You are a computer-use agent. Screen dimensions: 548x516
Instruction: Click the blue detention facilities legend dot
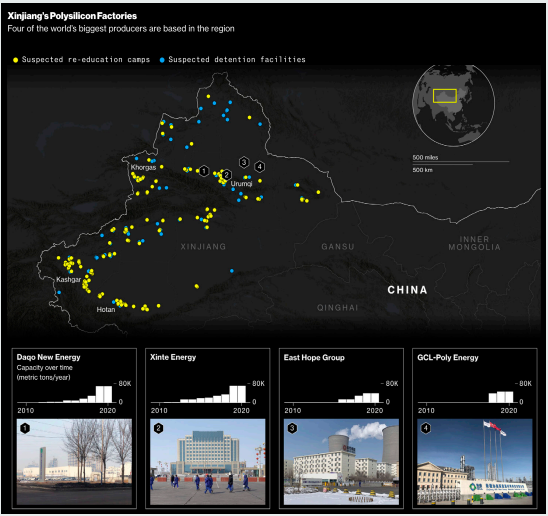(x=162, y=60)
